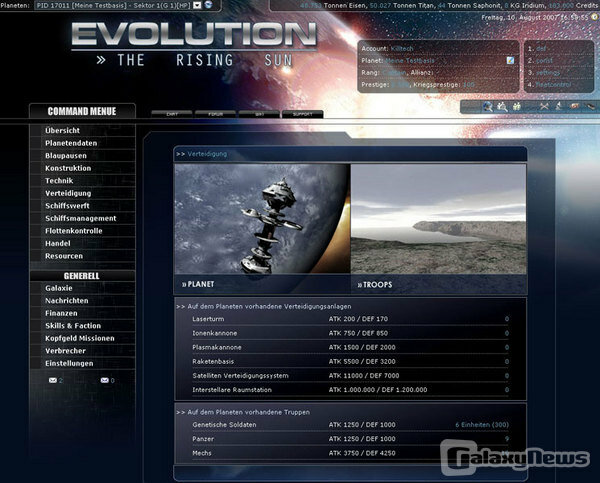600x483 pixels.
Task: Select the TROOPS landscape image
Action: click(439, 219)
